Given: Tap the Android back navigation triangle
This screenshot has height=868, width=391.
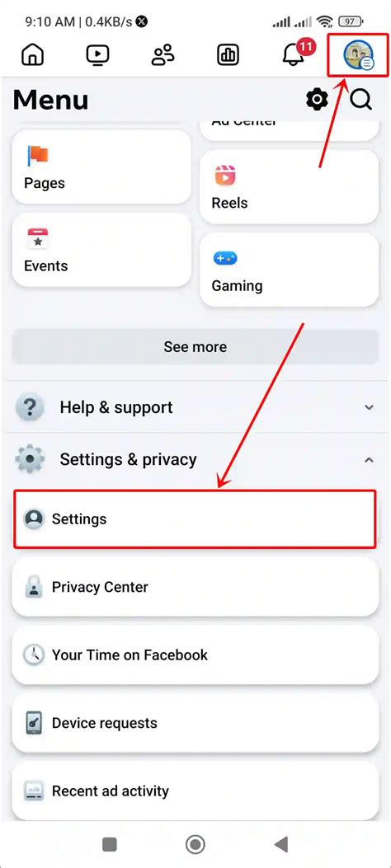Looking at the screenshot, I should pyautogui.click(x=281, y=844).
